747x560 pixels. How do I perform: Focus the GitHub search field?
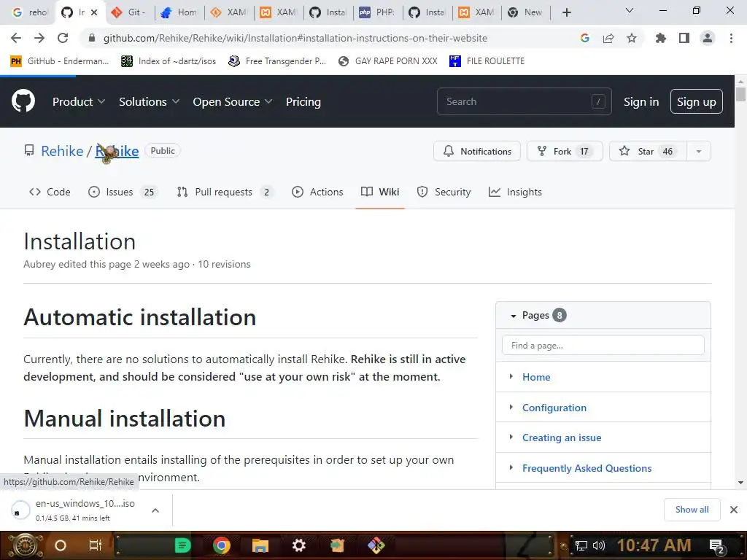pyautogui.click(x=524, y=101)
